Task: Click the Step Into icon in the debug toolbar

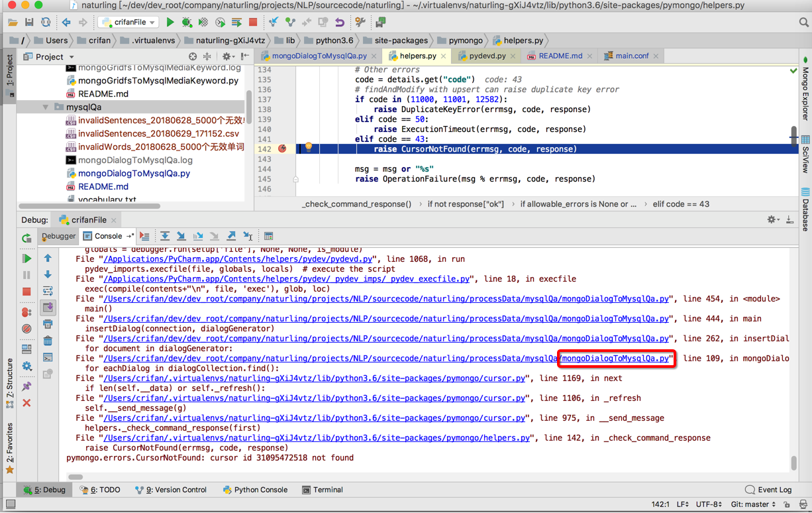Action: click(x=181, y=236)
